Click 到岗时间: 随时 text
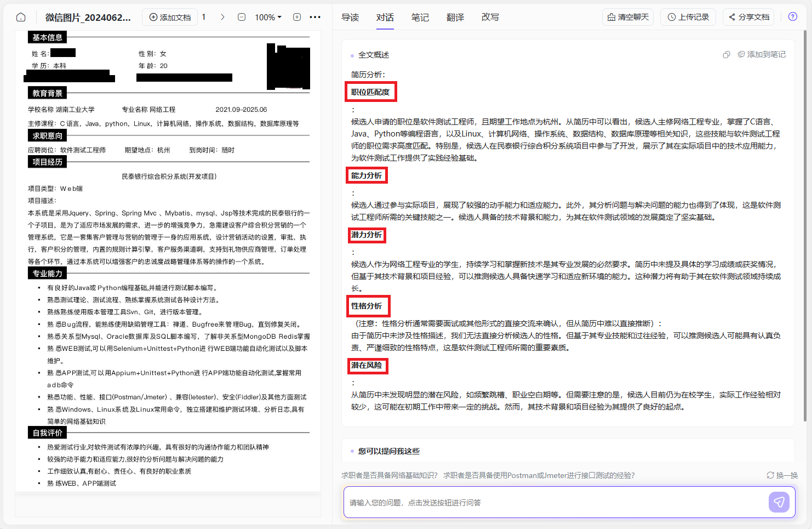812x529 pixels. (x=211, y=150)
